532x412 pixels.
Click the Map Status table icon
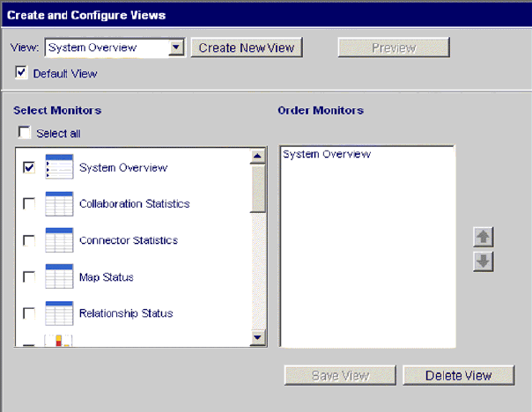[58, 276]
